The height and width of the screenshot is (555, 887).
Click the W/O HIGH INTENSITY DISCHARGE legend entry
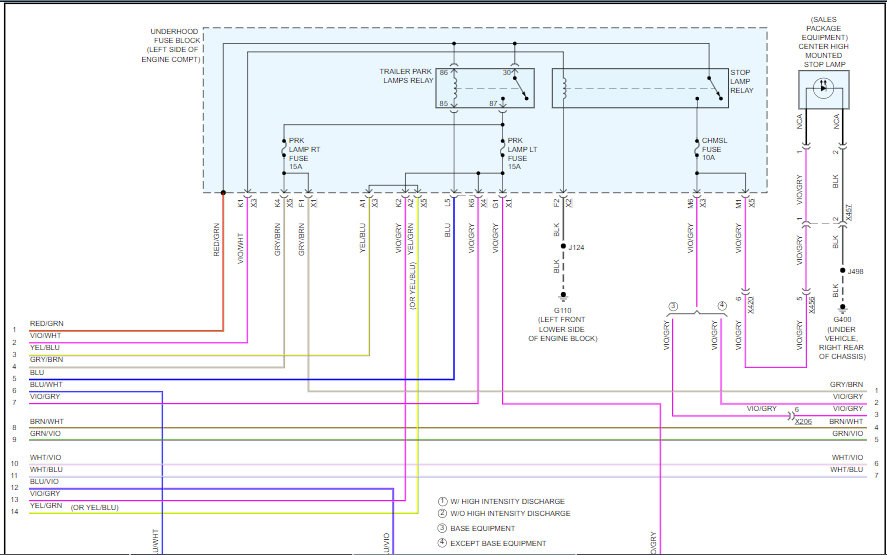click(505, 513)
